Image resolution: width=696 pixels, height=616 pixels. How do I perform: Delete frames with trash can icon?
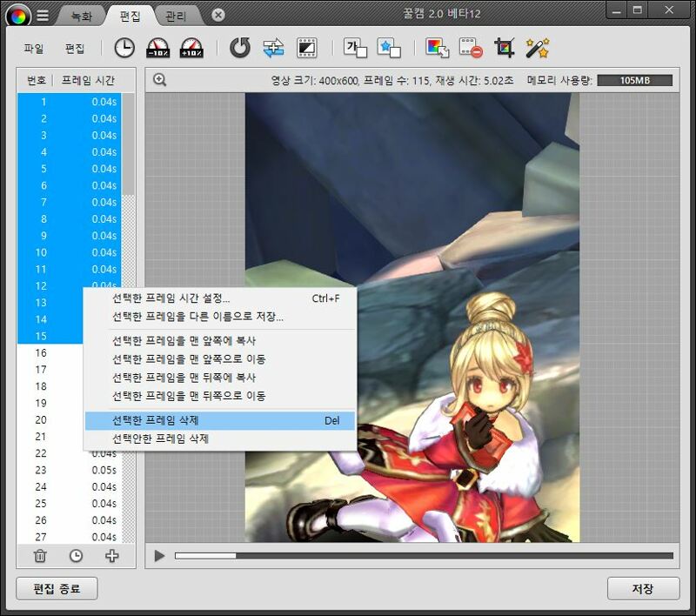click(x=40, y=556)
